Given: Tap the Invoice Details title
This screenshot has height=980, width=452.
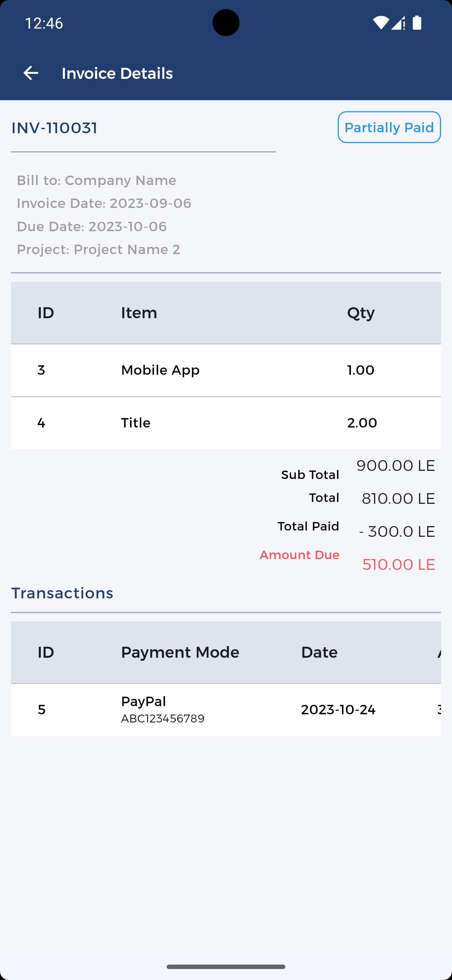Looking at the screenshot, I should [x=117, y=73].
